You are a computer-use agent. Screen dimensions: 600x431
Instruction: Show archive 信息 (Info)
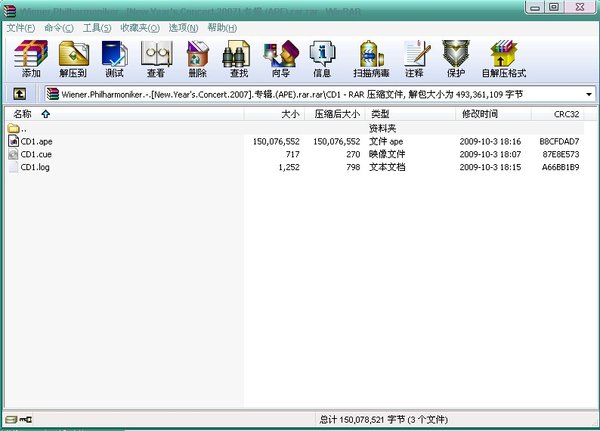(322, 59)
